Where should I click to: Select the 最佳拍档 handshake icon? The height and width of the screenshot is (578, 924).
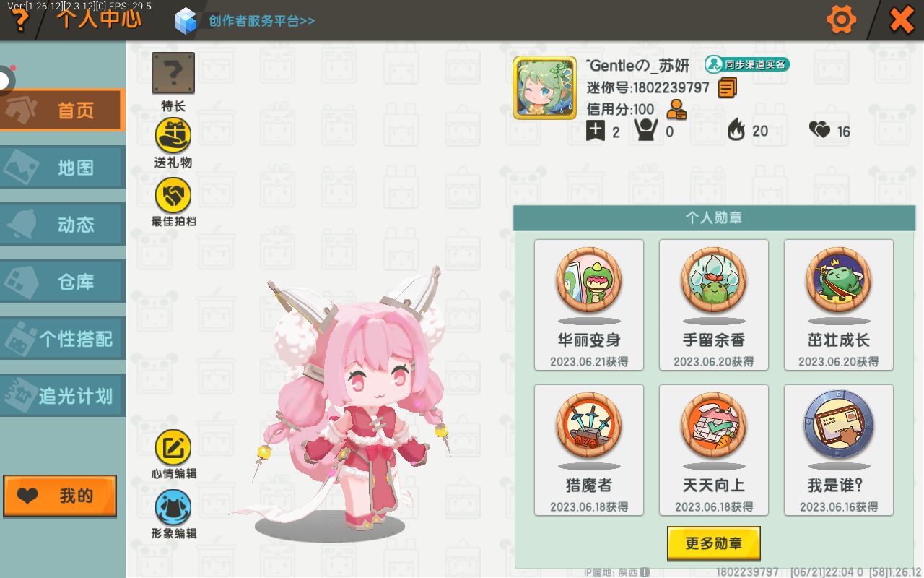tap(173, 194)
